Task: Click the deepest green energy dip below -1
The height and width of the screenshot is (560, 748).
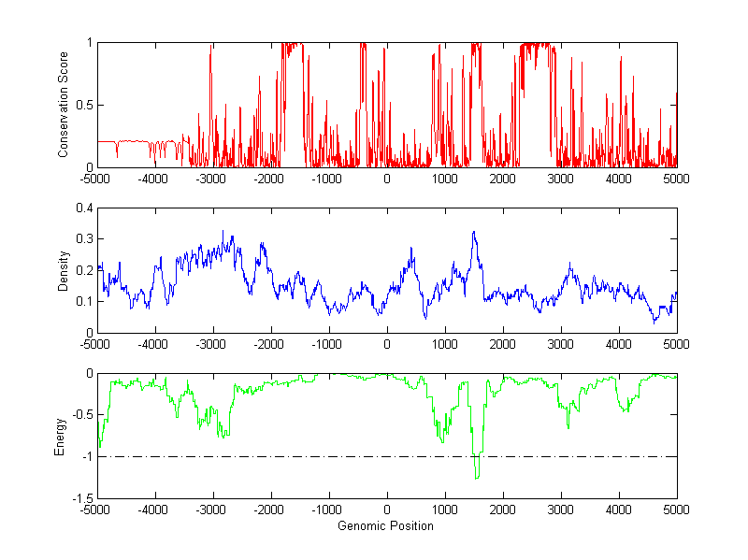Action: (x=477, y=477)
